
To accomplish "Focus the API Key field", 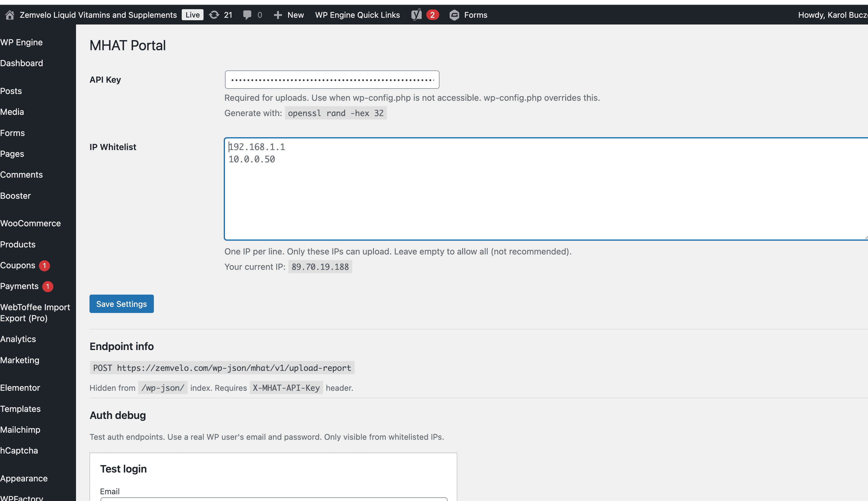I will tap(332, 80).
